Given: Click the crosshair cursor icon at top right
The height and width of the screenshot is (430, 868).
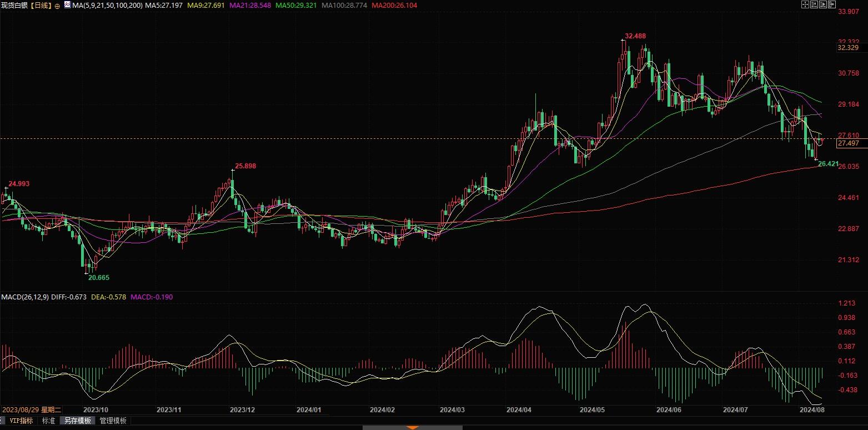Looking at the screenshot, I should point(805,4).
